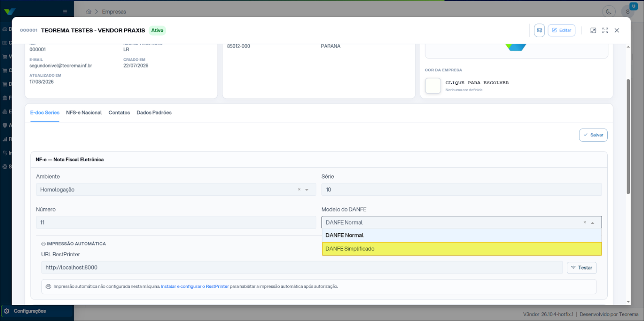This screenshot has width=644, height=321.
Task: Select the email segundonivel@teorema.inf.br
Action: tap(61, 66)
